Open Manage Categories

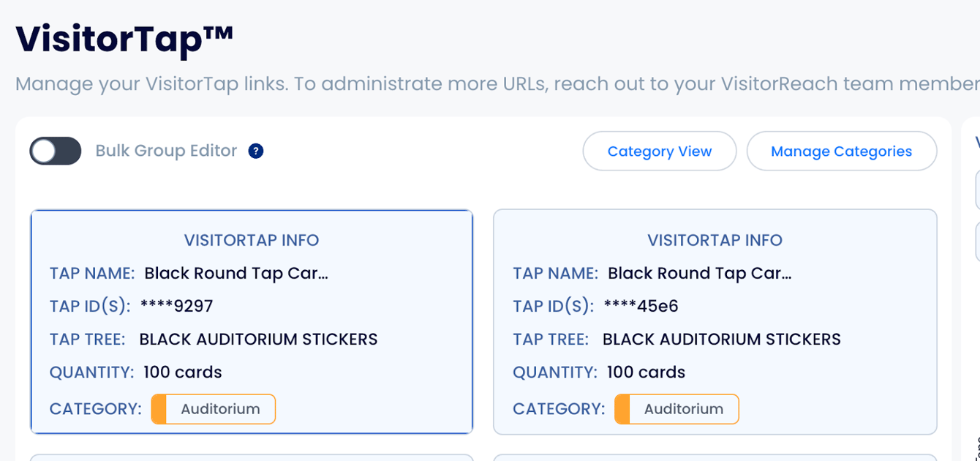(841, 151)
